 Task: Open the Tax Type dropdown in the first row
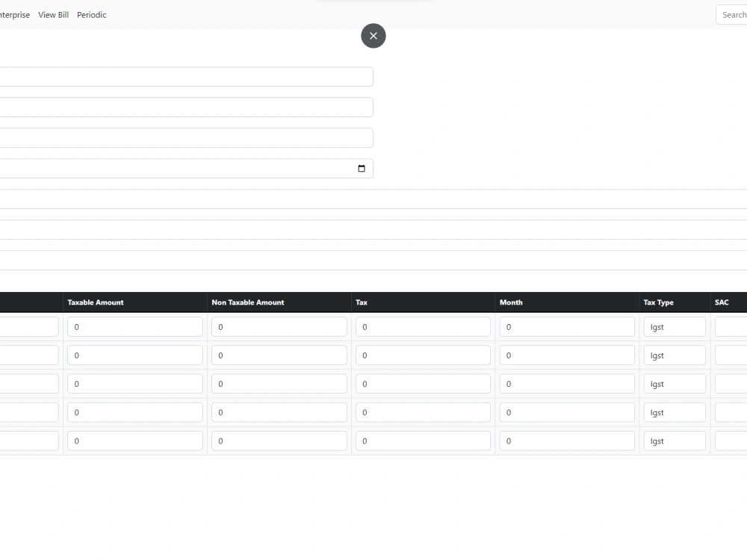coord(674,326)
